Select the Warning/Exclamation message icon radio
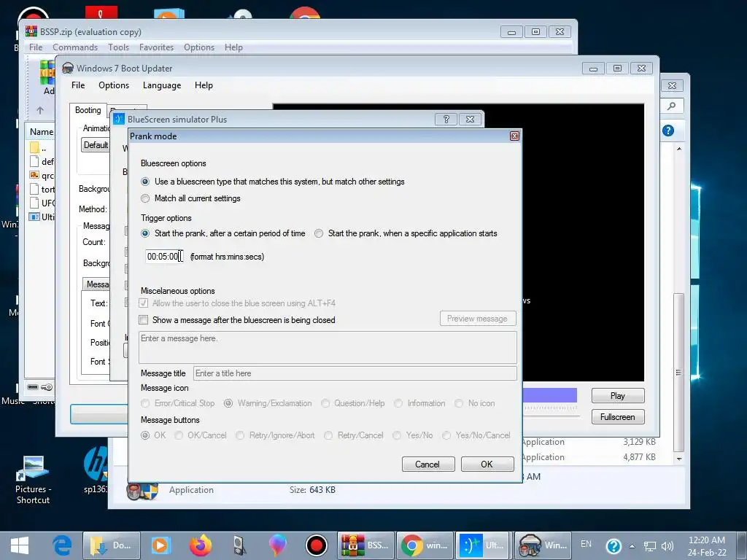Viewport: 747px width, 560px height. 228,403
